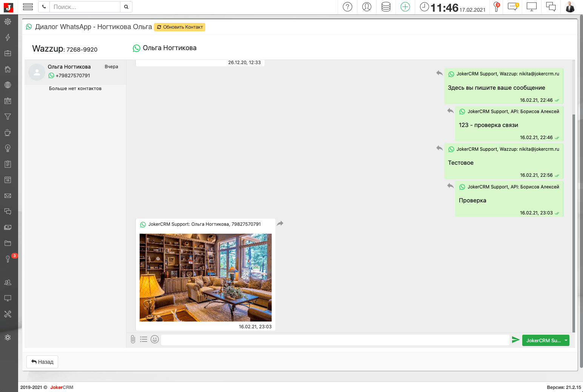Click the reply arrow on the "Тестовое" message

[x=439, y=149]
